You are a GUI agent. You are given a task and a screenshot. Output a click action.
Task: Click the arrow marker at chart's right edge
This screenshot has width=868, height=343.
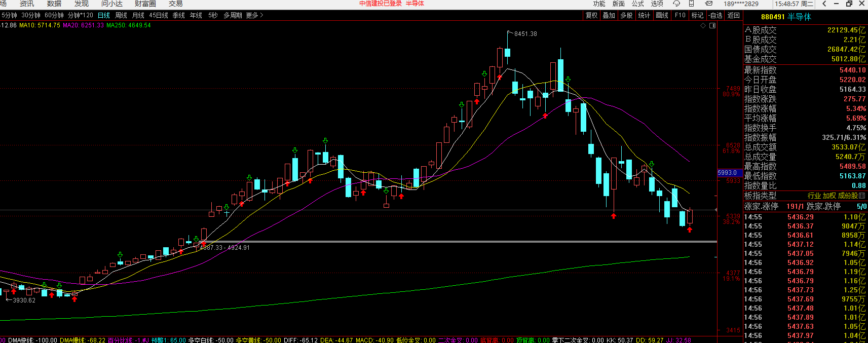coord(715,210)
